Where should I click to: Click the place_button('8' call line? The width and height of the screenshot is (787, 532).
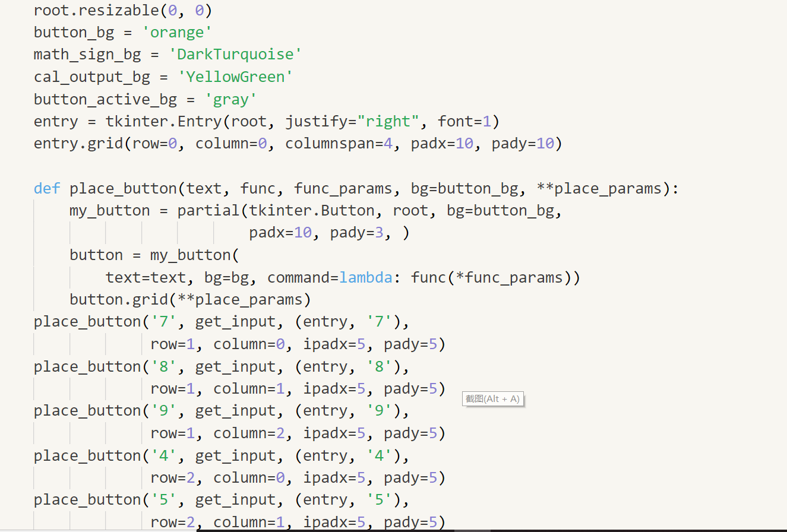222,367
